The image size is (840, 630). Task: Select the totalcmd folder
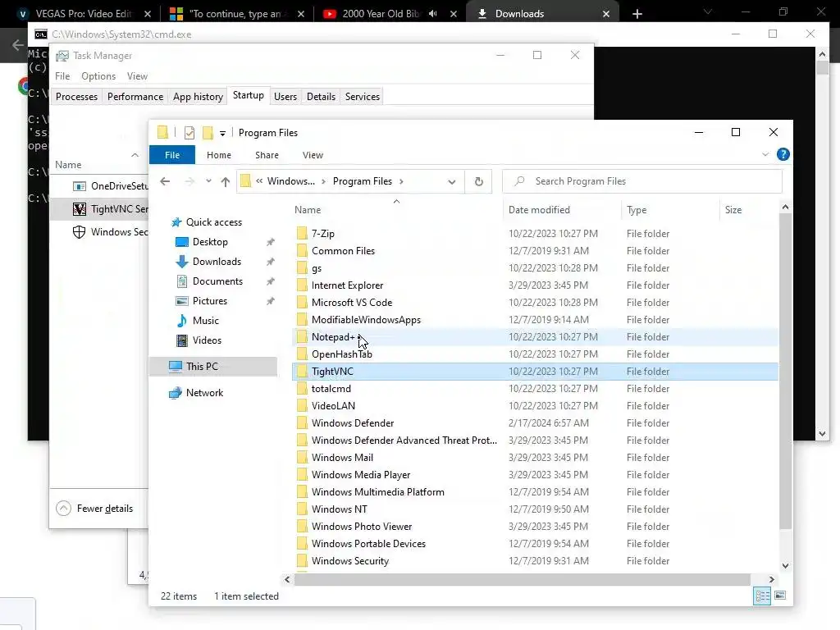pyautogui.click(x=331, y=389)
